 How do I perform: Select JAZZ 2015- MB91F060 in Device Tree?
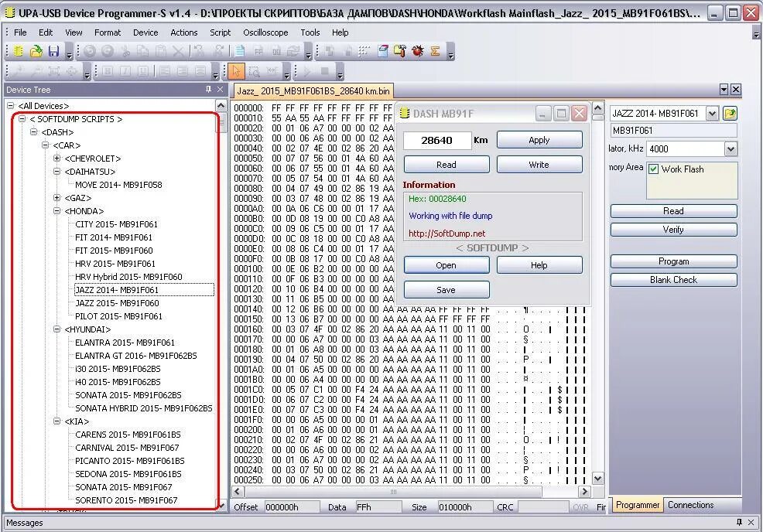tap(117, 303)
